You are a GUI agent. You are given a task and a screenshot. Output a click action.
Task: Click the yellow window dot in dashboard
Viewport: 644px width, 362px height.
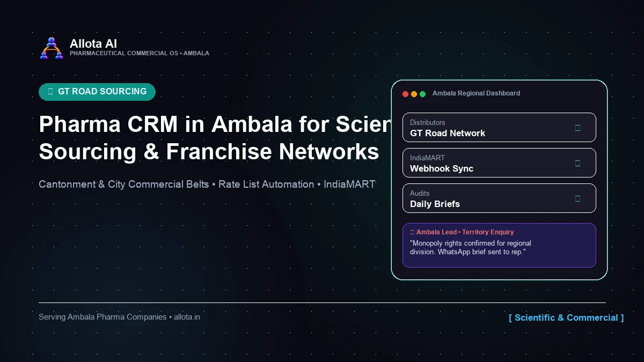[x=414, y=94]
